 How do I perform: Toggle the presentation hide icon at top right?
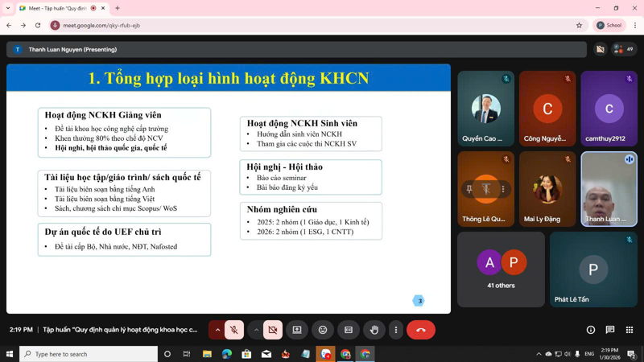600,49
